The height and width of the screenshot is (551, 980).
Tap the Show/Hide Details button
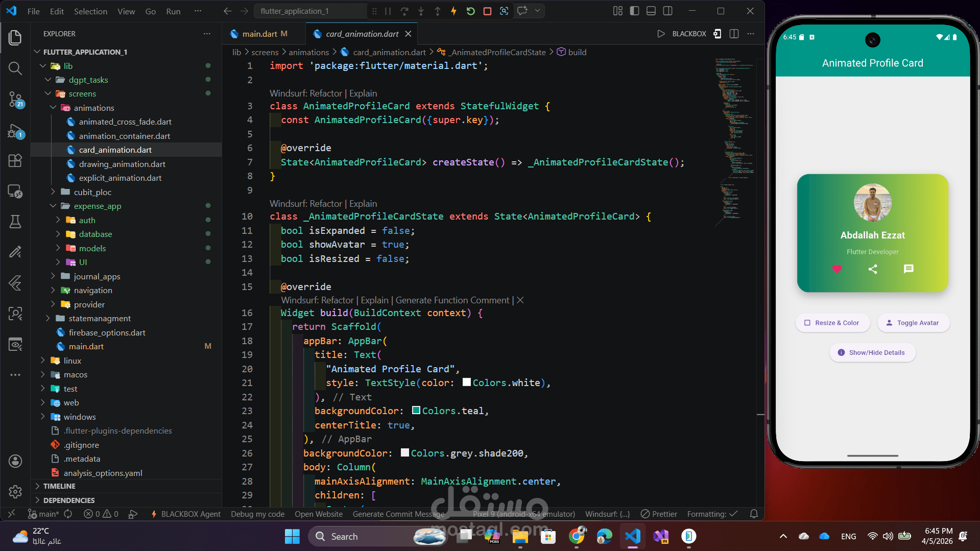(872, 352)
